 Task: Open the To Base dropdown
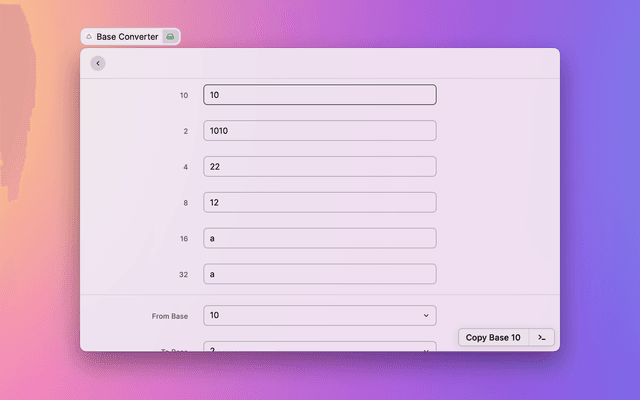[x=320, y=348]
